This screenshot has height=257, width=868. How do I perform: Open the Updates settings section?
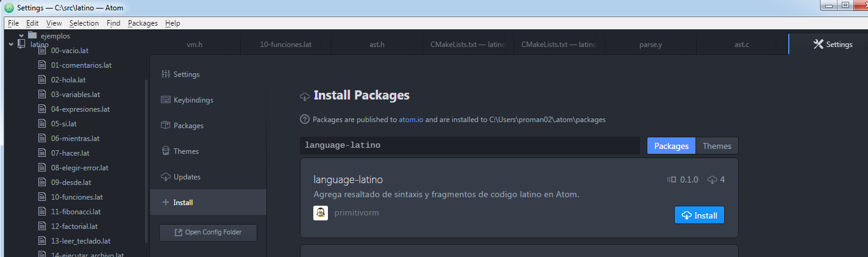tap(208, 176)
